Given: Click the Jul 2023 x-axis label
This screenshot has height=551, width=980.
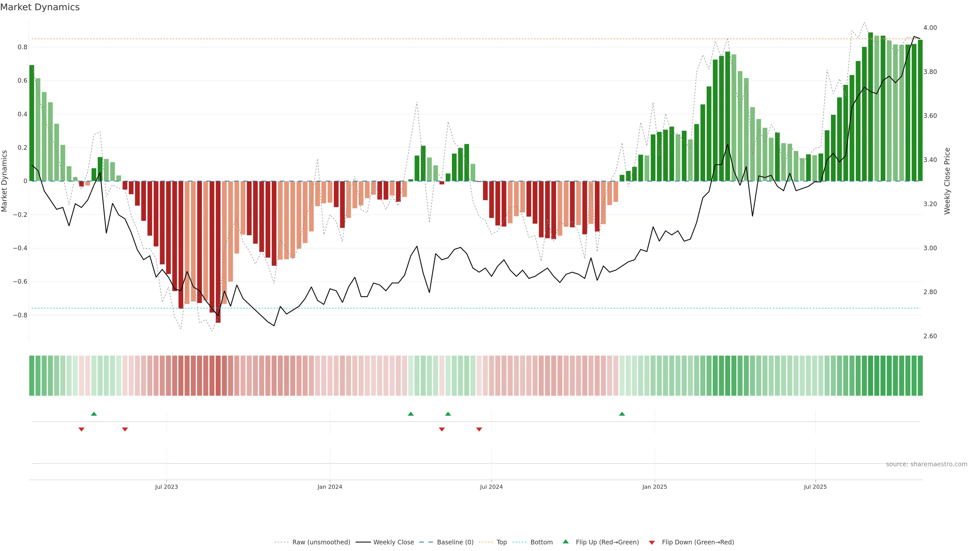Looking at the screenshot, I should [x=166, y=487].
